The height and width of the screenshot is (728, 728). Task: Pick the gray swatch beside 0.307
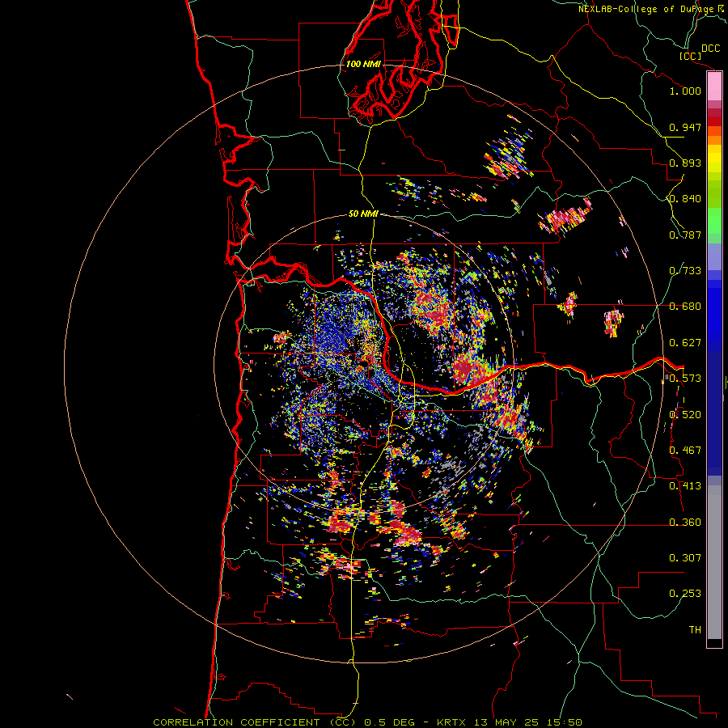tap(714, 562)
